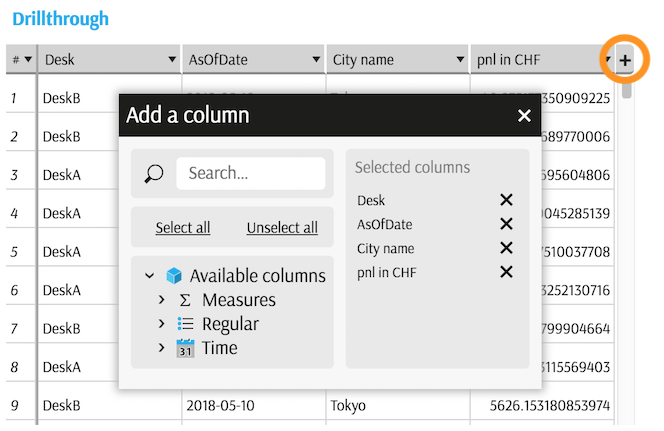The image size is (664, 431).
Task: Click the Select all link
Action: [x=183, y=227]
